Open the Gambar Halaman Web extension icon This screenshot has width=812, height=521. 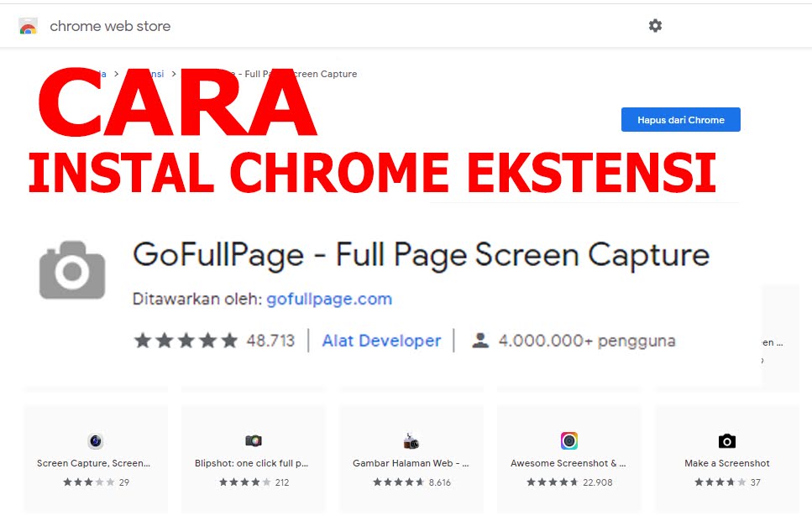[x=411, y=440]
